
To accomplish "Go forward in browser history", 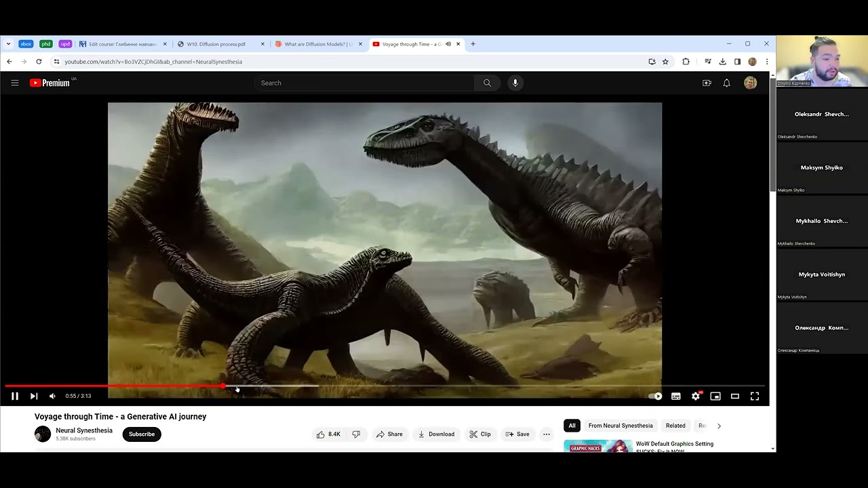I will pyautogui.click(x=24, y=62).
